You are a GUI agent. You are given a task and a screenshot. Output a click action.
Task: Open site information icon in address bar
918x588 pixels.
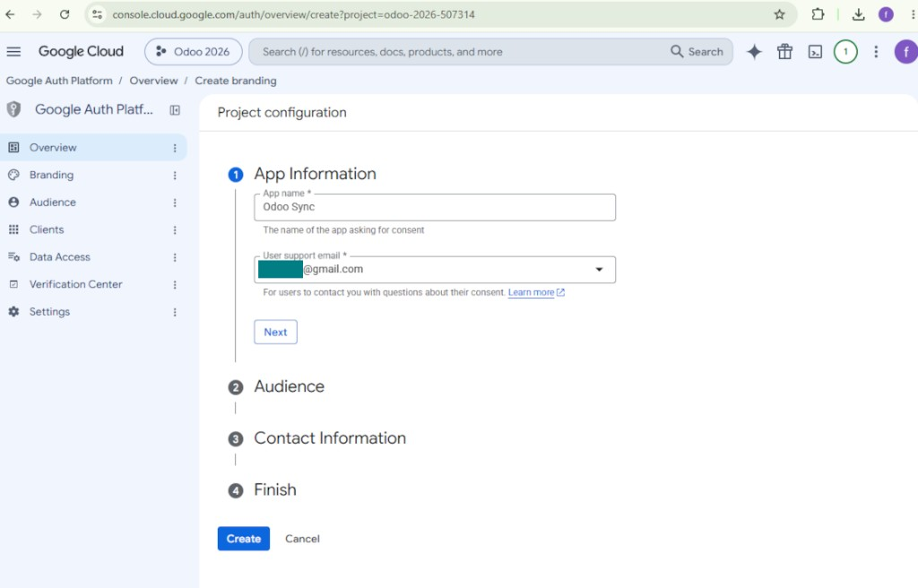pos(97,14)
